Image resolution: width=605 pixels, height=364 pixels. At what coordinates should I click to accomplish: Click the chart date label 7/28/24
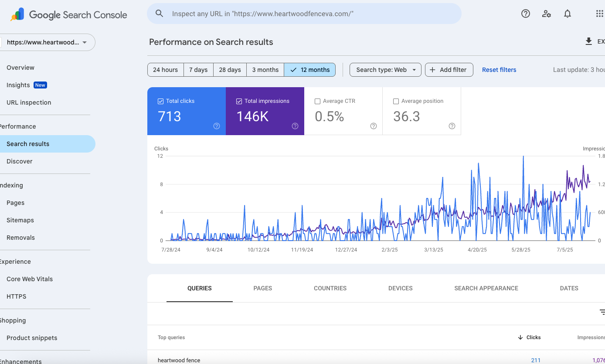(x=171, y=250)
